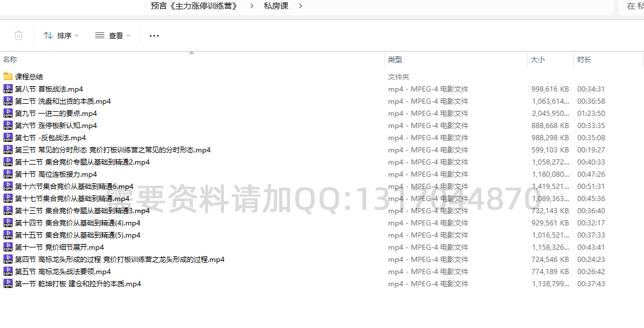The height and width of the screenshot is (328, 644).
Task: Sort by the 名称 column header
Action: click(x=10, y=59)
